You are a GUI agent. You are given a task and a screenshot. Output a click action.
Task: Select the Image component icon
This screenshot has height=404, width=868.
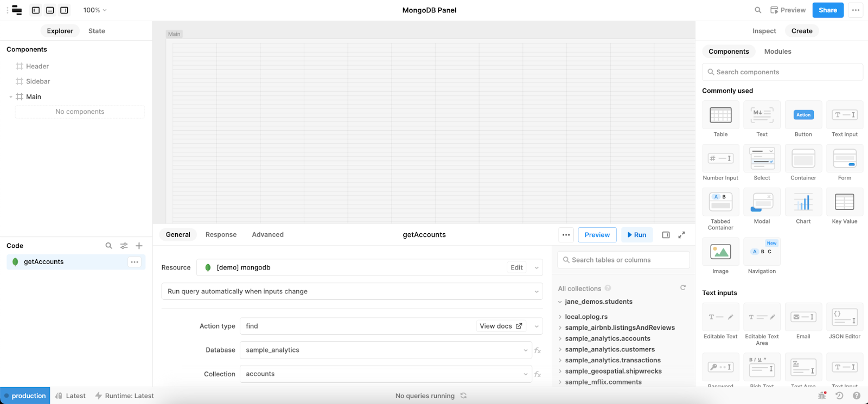coord(720,252)
